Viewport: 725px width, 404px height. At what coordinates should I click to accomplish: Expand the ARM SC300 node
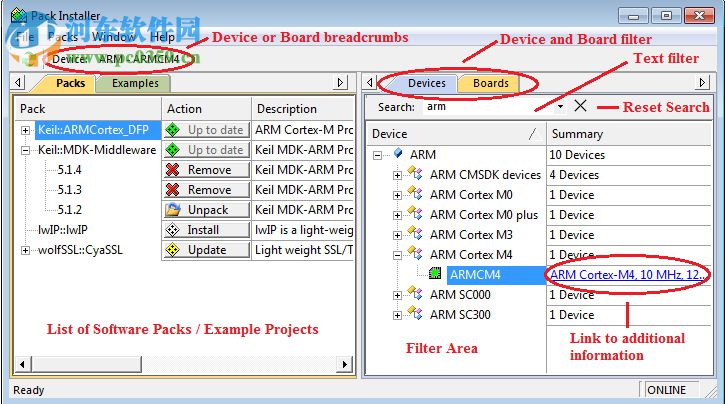[x=397, y=315]
